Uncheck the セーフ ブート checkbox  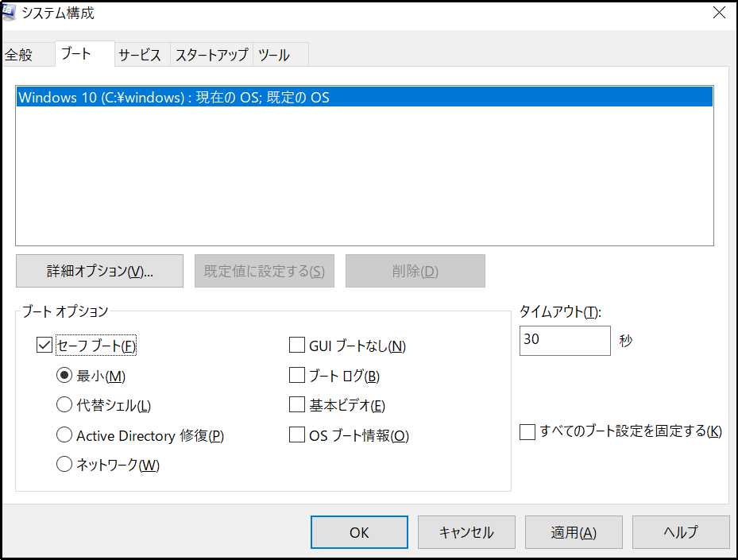click(44, 345)
